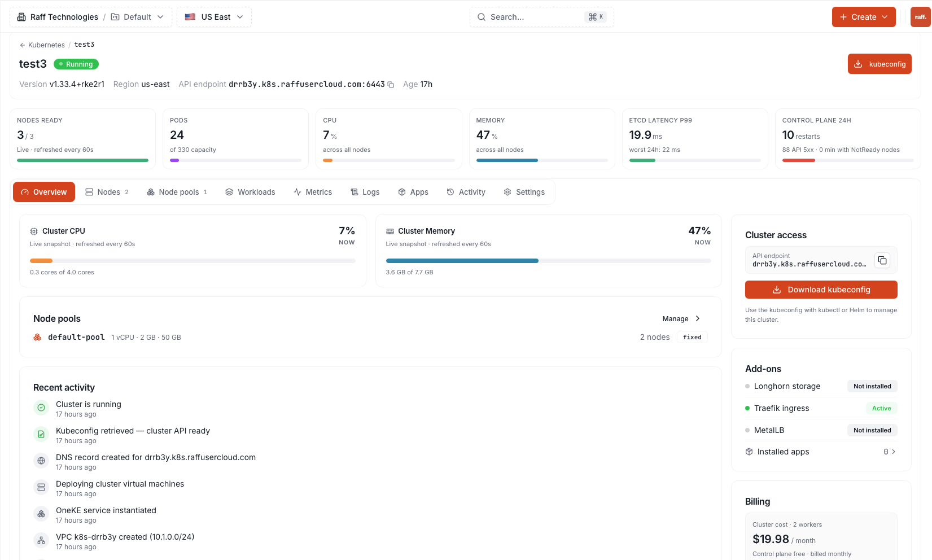Copy the API endpoint in header
The image size is (932, 560).
(x=391, y=85)
